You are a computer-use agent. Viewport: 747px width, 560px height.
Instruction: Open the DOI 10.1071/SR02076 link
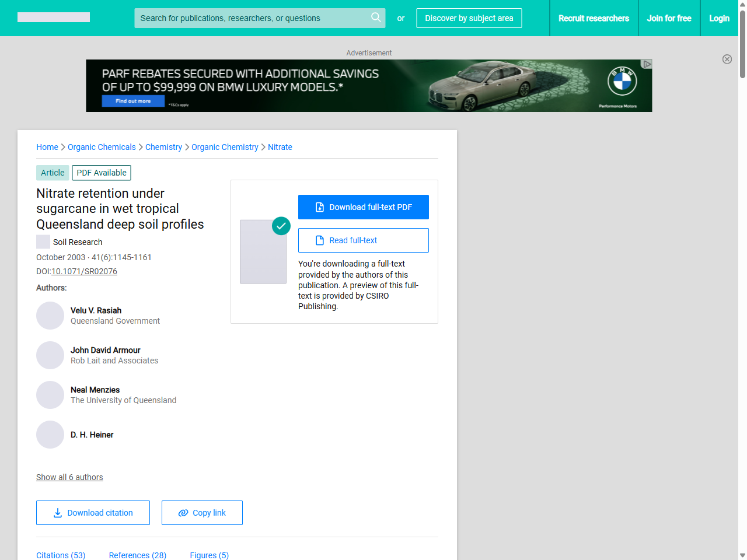(84, 271)
